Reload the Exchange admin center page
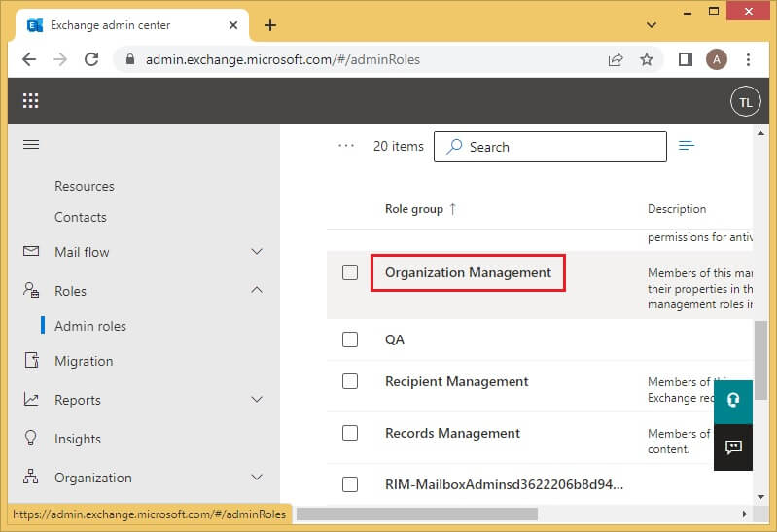Screen dimensions: 777x532 click(x=91, y=59)
